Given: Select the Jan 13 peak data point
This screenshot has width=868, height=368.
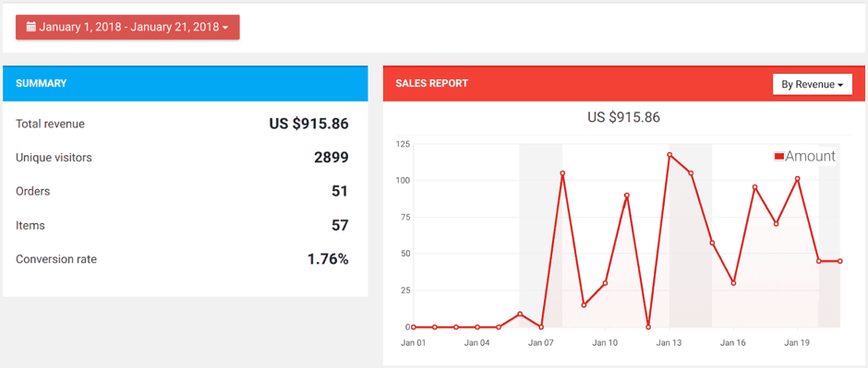Looking at the screenshot, I should tap(669, 155).
